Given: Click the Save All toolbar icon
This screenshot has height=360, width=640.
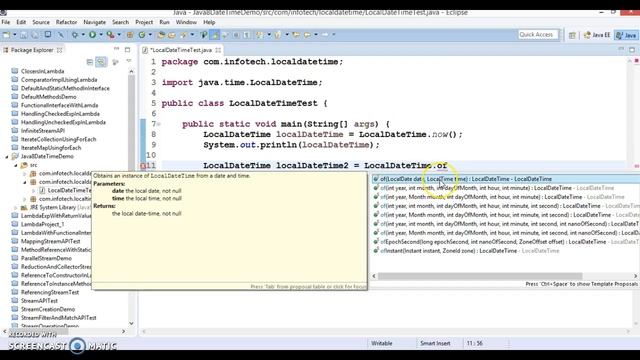Looking at the screenshot, I should 35,35.
